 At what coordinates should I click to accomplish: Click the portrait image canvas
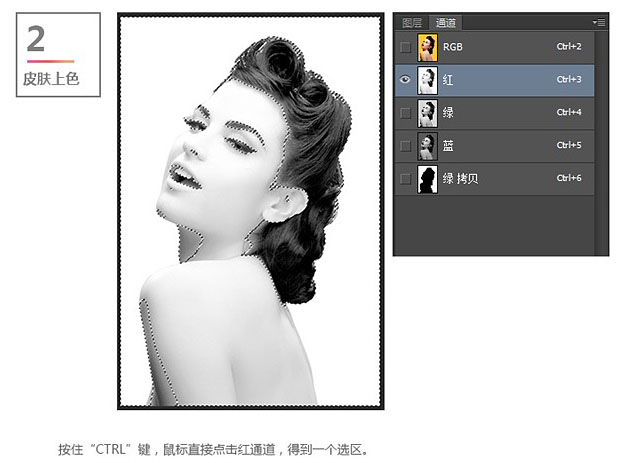[251, 211]
